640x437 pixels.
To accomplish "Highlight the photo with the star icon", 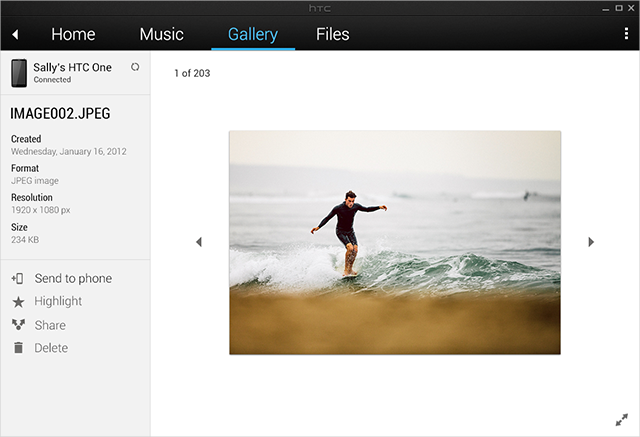I will coord(17,302).
